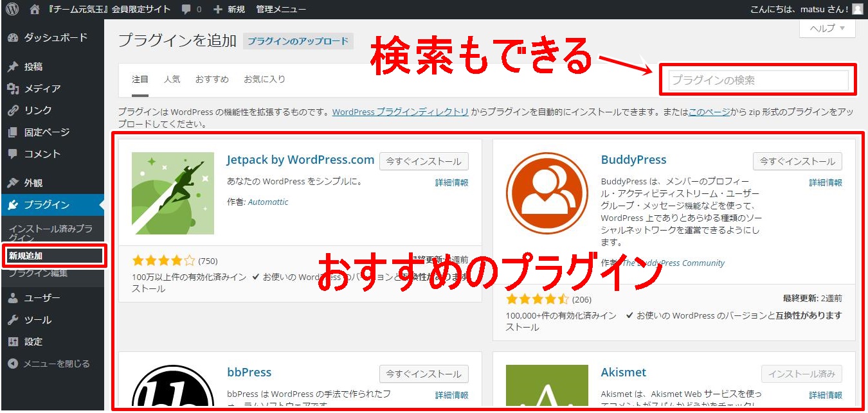Install Jetpack with 今すぐインストール
The height and width of the screenshot is (413, 868).
pos(424,161)
